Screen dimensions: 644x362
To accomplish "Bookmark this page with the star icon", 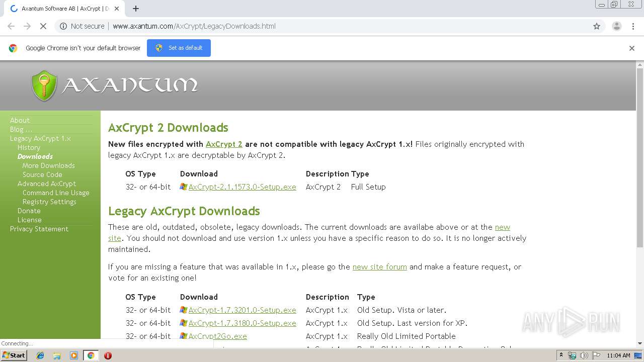I will coord(597,26).
